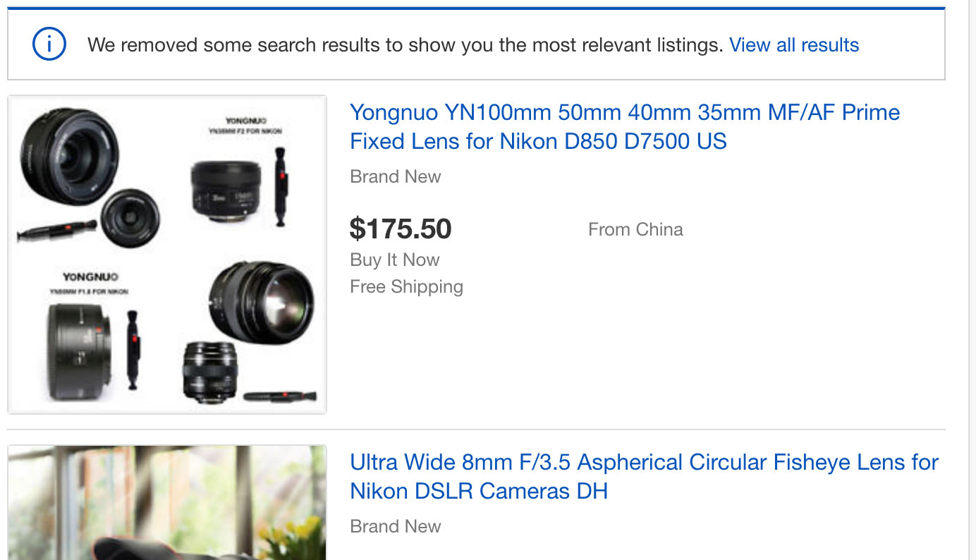Image resolution: width=976 pixels, height=560 pixels.
Task: Click the Yongnuo lens collage thumbnail
Action: point(167,254)
